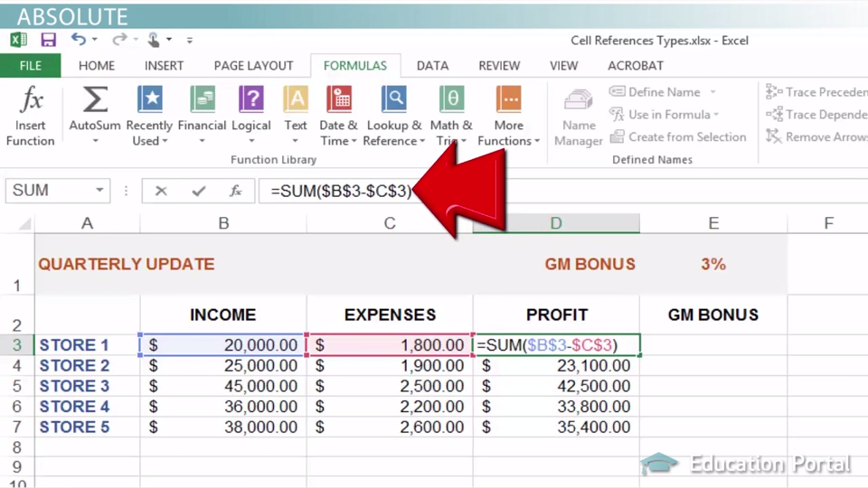Viewport: 868px width, 488px height.
Task: Open the Text functions library
Action: (296, 115)
